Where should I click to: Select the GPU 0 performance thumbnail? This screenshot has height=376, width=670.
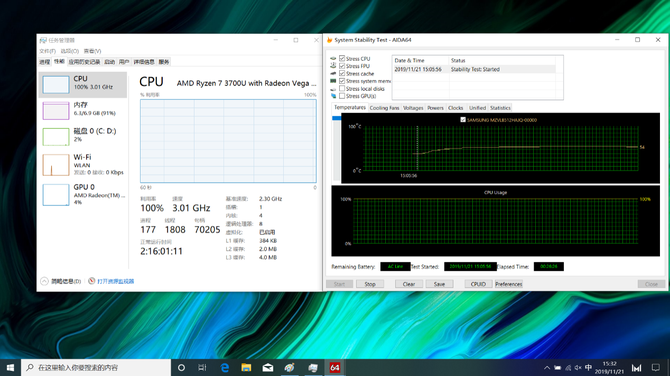(84, 194)
